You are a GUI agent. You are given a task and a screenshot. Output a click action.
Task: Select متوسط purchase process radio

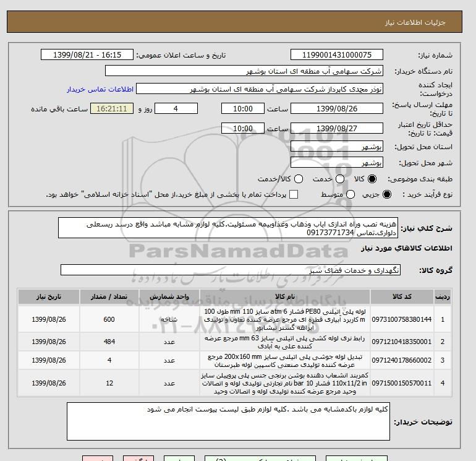(x=351, y=194)
